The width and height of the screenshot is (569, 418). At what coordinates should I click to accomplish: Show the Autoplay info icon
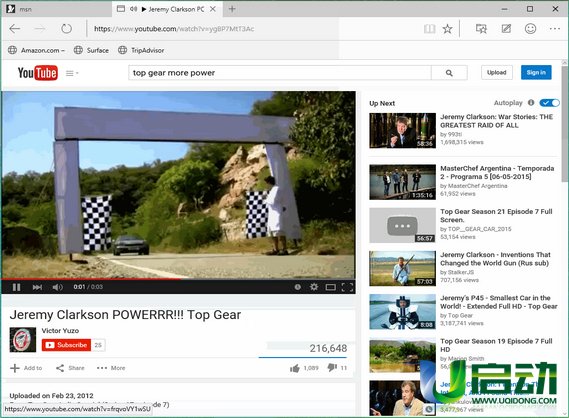(531, 103)
